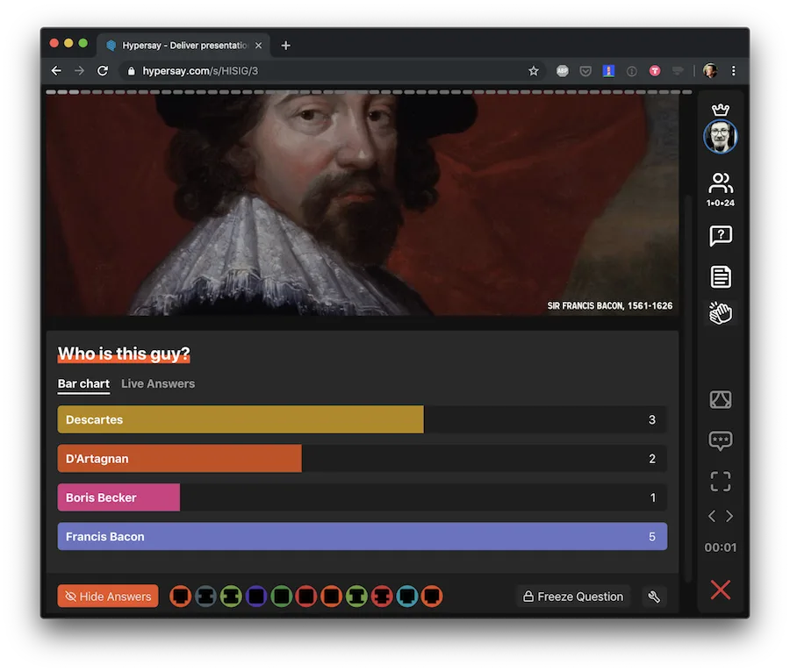Bookmark this page with star icon

tap(534, 71)
